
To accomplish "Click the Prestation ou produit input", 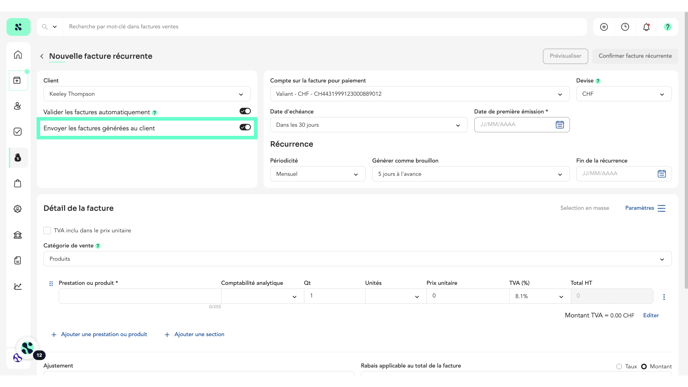I will click(x=140, y=296).
